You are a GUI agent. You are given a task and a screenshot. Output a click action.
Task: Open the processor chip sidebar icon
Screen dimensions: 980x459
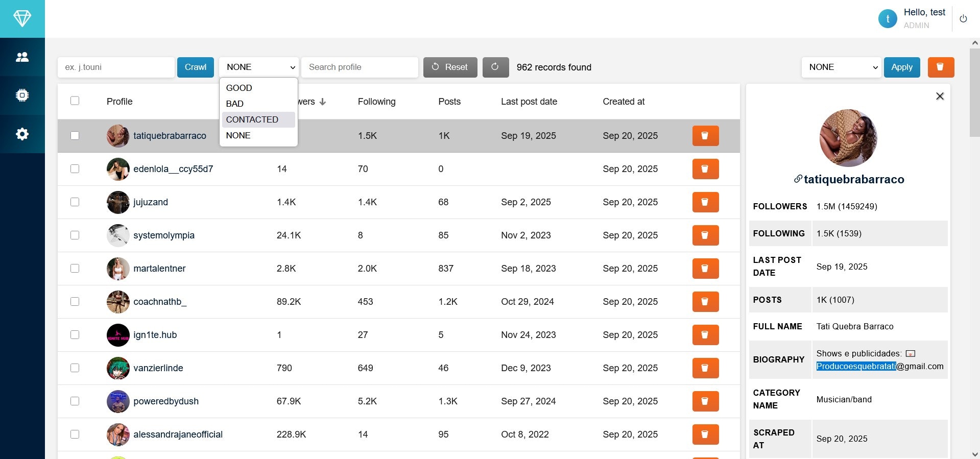(22, 95)
